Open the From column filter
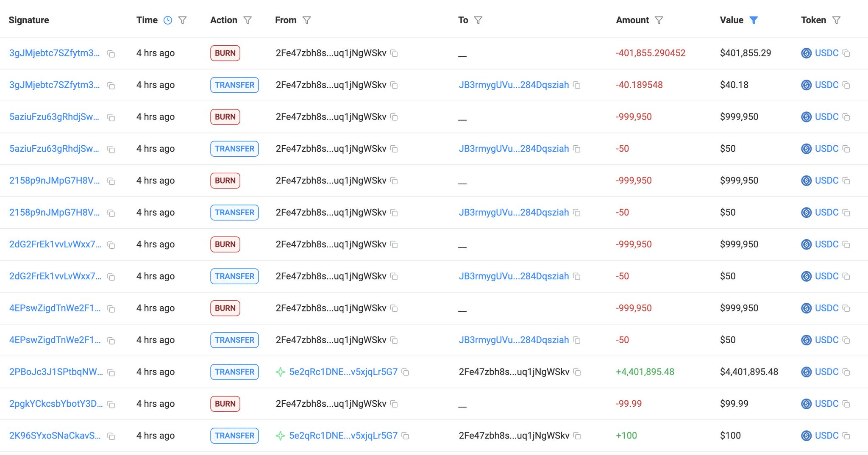Image resolution: width=868 pixels, height=455 pixels. pos(307,20)
